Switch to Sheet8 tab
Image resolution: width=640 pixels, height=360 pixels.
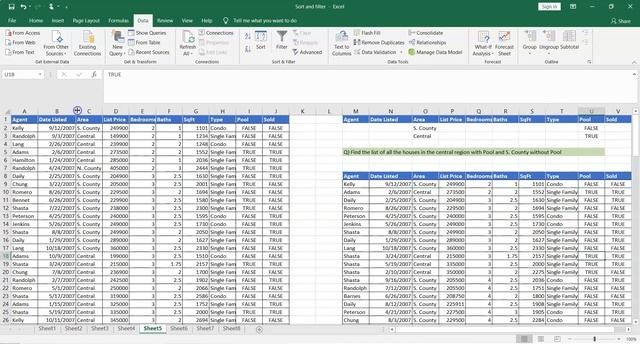pos(231,329)
